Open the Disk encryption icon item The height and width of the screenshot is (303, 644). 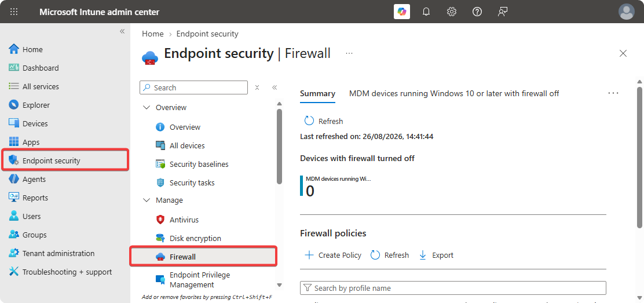(160, 238)
